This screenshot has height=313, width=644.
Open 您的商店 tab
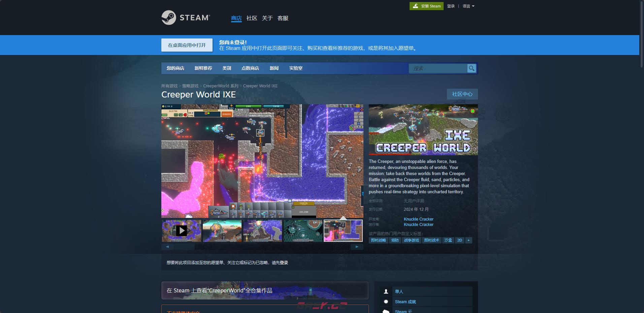(175, 68)
